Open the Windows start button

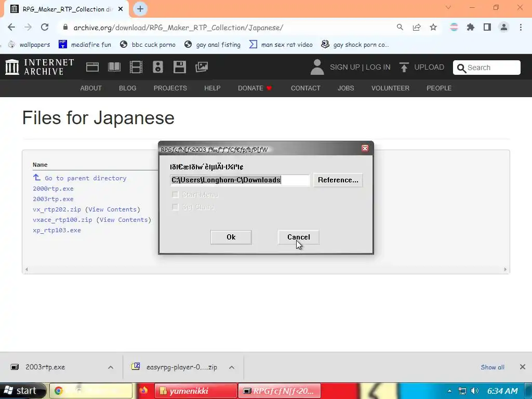click(22, 391)
